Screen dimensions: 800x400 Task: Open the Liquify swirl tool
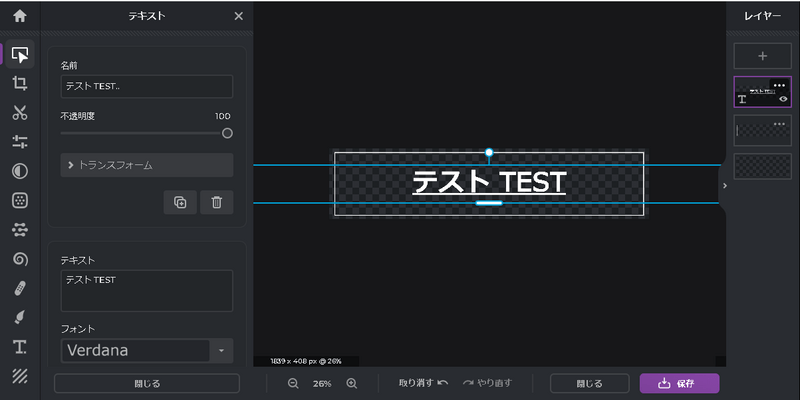tap(19, 259)
